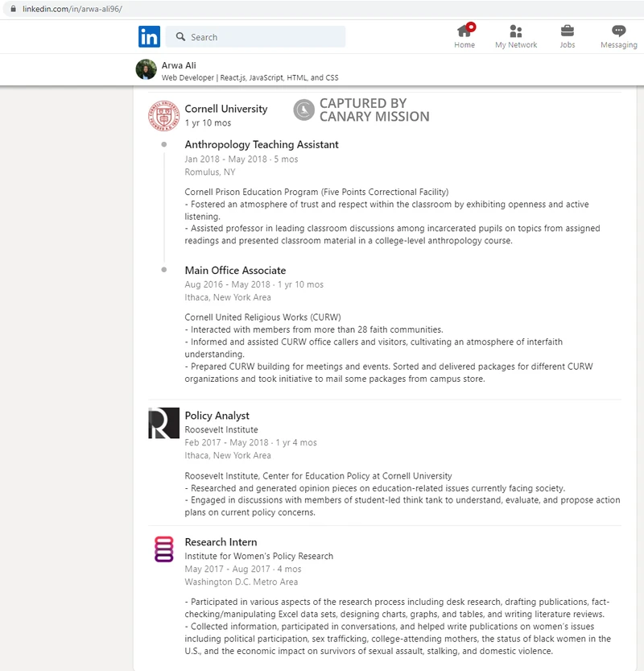Screen dimensions: 644x671
Task: Open Home from the navigation bar
Action: tap(464, 37)
